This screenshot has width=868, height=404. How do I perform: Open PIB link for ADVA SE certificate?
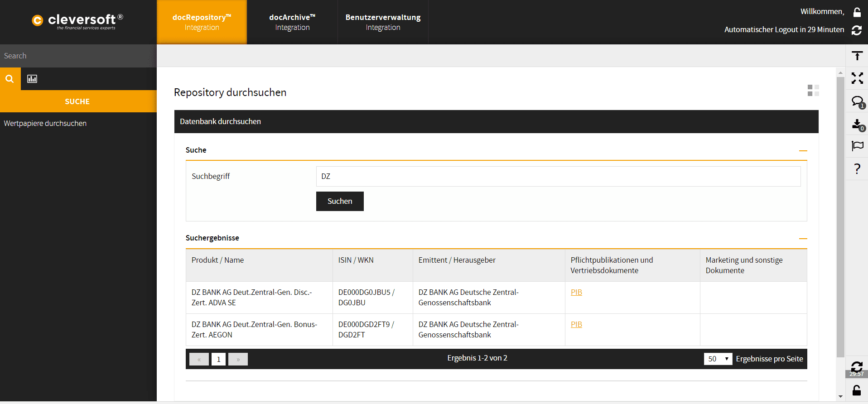(x=576, y=292)
